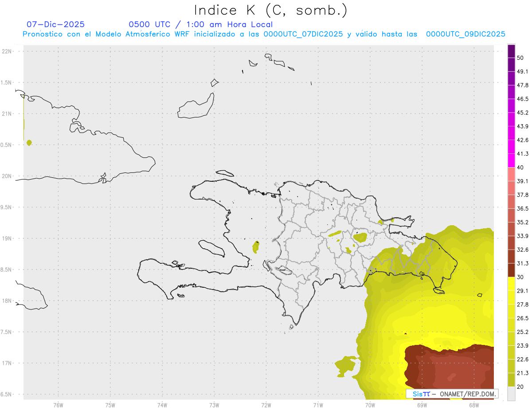Click the color scale label "39.1"

pos(523,181)
